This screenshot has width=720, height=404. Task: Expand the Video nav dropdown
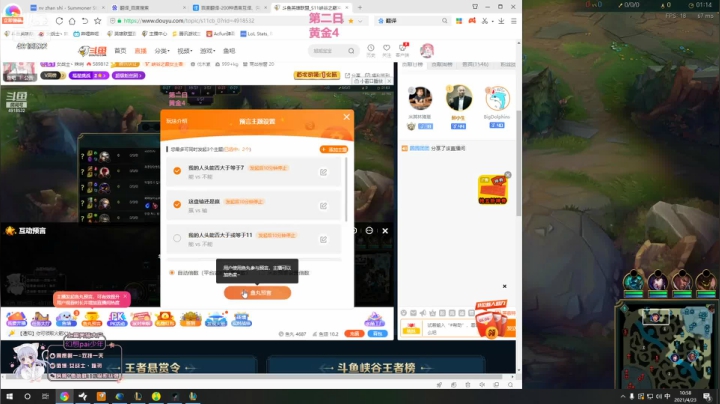pos(185,51)
